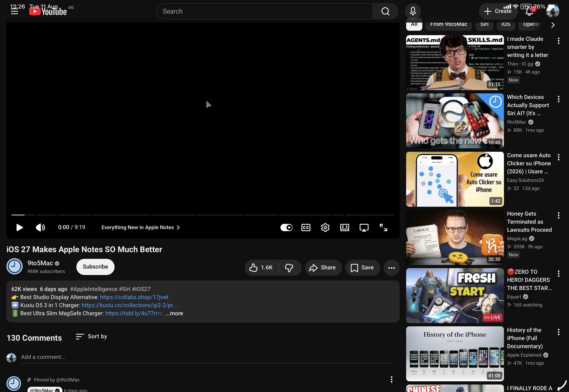Image resolution: width=569 pixels, height=392 pixels.
Task: Toggle the autoplay switch
Action: point(286,228)
